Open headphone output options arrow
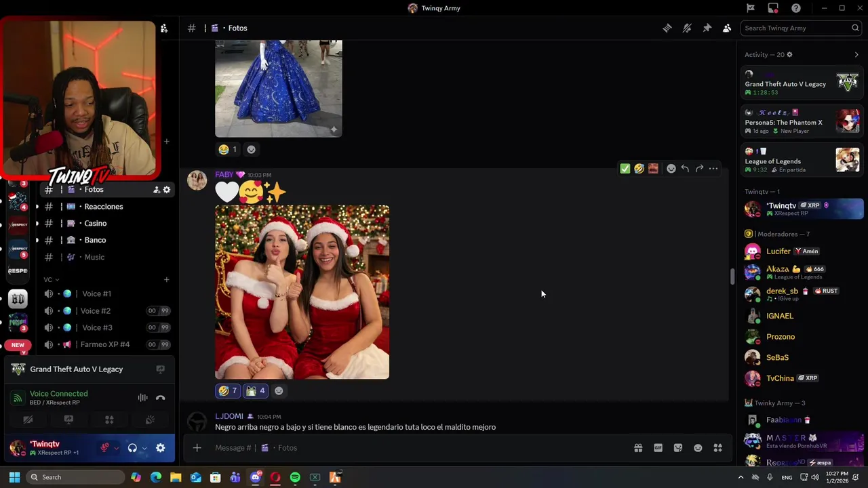 point(144,448)
